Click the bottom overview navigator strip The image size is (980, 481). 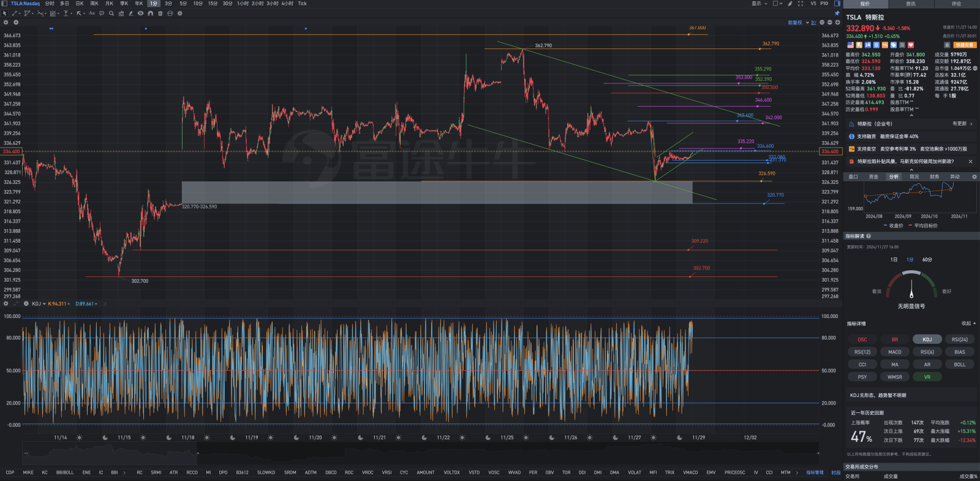pos(421,453)
